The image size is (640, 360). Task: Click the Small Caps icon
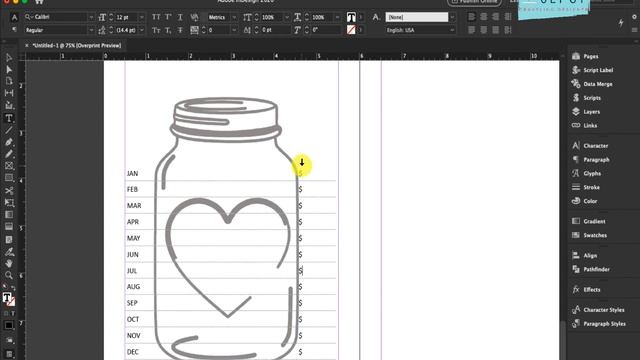click(156, 30)
